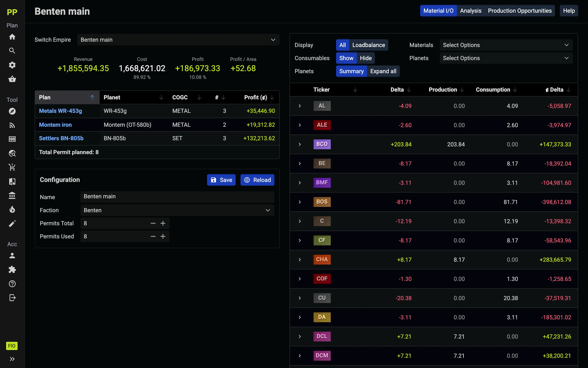This screenshot has width=588, height=368.
Task: Click the Name input field
Action: 177,197
